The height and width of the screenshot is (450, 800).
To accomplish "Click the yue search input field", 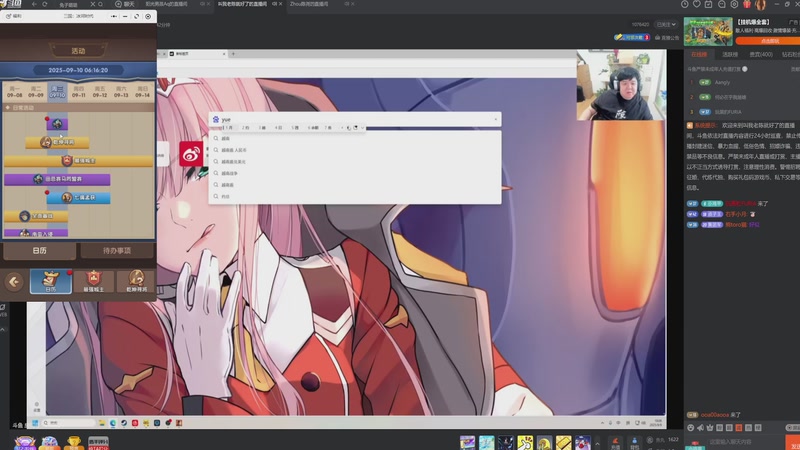I will (x=355, y=119).
